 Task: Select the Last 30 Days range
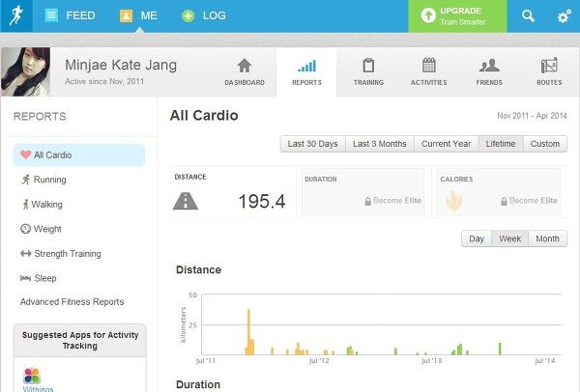[x=312, y=144]
